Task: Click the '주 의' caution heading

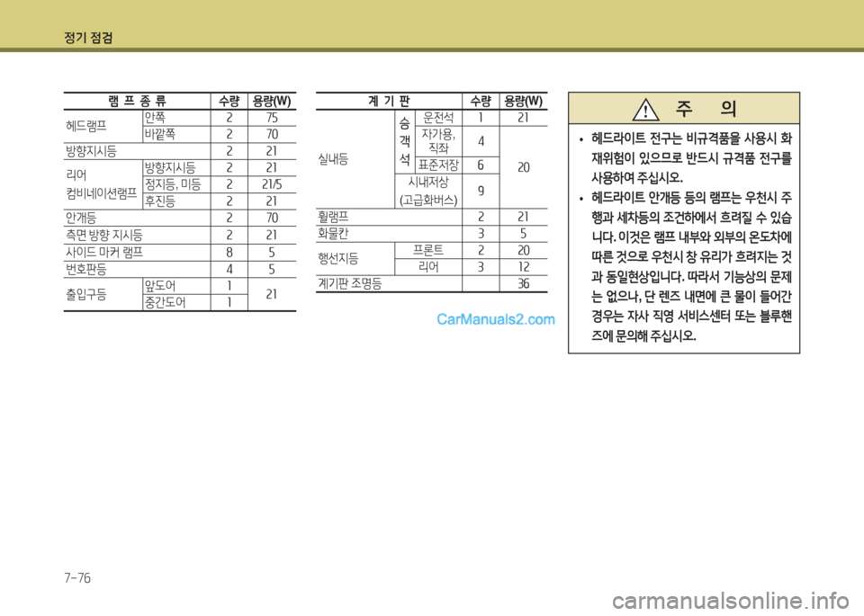Action: click(x=706, y=109)
